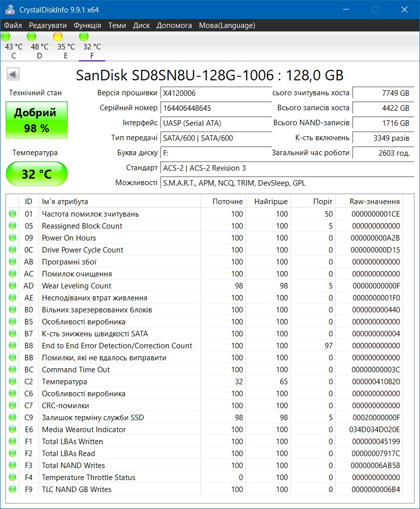This screenshot has height=509, width=420.
Task: Select the Total LBAs Read row
Action: click(x=205, y=454)
